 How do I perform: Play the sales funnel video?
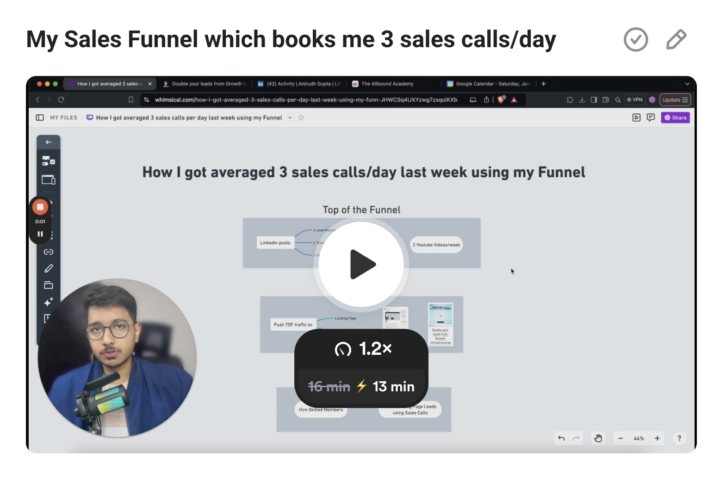point(361,264)
